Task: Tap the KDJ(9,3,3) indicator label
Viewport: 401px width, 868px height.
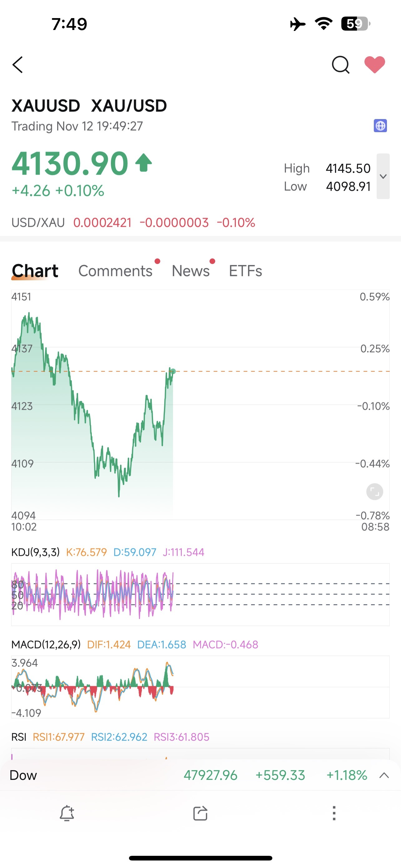Action: click(x=35, y=552)
